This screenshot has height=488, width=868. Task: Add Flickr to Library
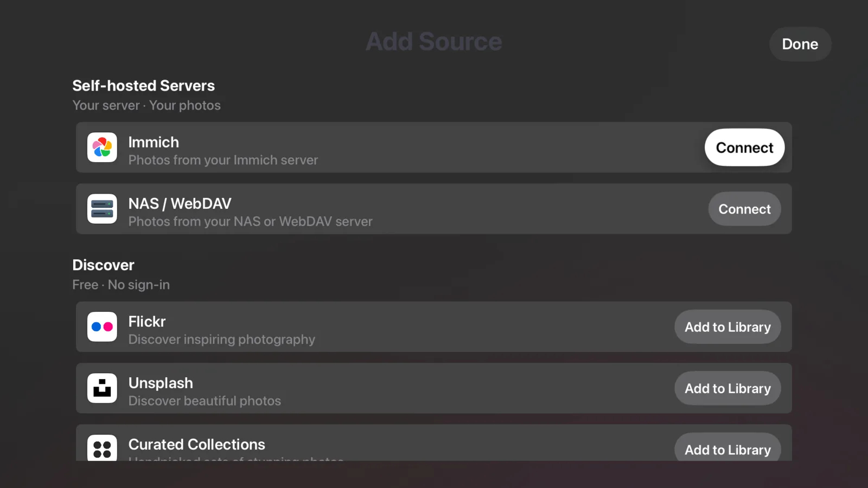tap(727, 326)
